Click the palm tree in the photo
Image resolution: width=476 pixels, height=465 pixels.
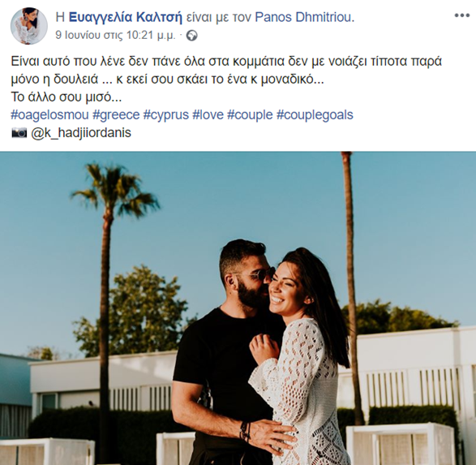click(111, 273)
